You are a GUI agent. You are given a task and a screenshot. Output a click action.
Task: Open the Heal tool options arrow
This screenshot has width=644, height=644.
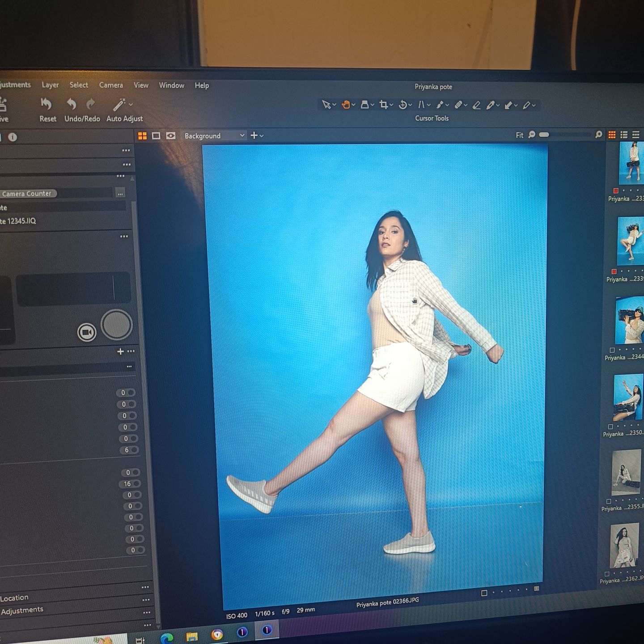[x=466, y=106]
